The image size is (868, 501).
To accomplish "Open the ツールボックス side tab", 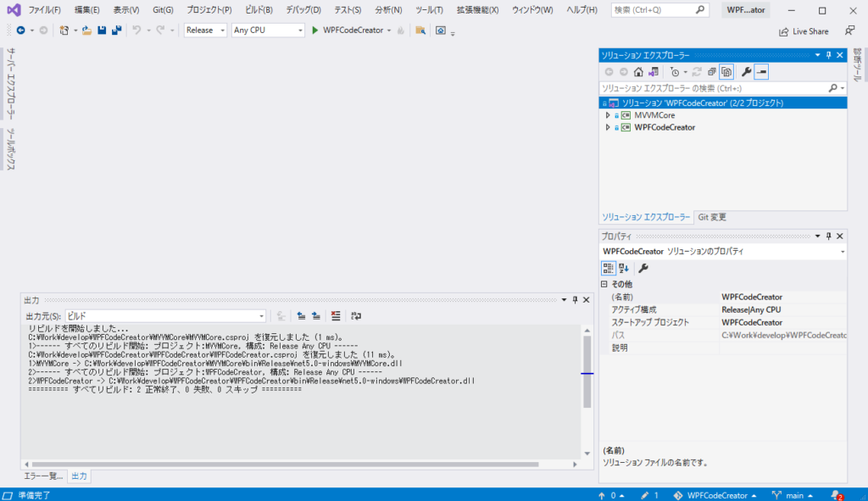I will coord(11,149).
